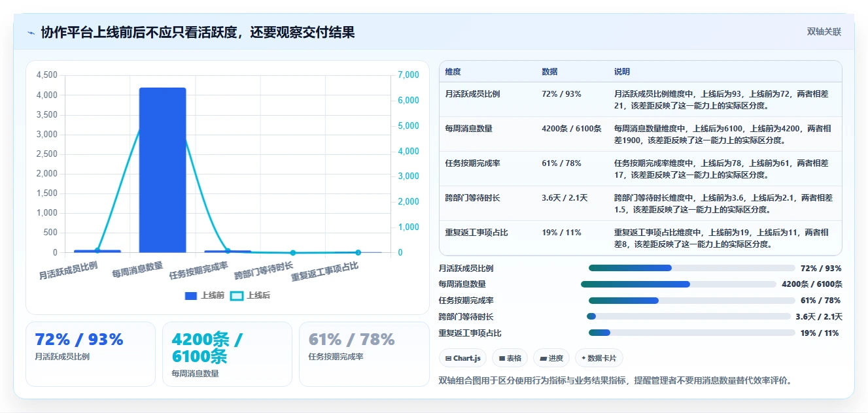
Task: Click the 72% / 93% table cell
Action: pyautogui.click(x=561, y=94)
